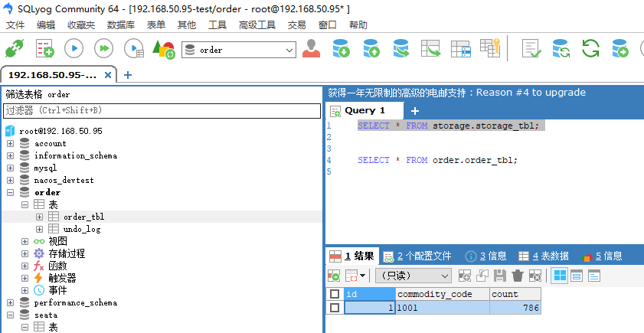Click the shapes refresh object browser icon
Screen dimensions: 644x333
[x=164, y=49]
